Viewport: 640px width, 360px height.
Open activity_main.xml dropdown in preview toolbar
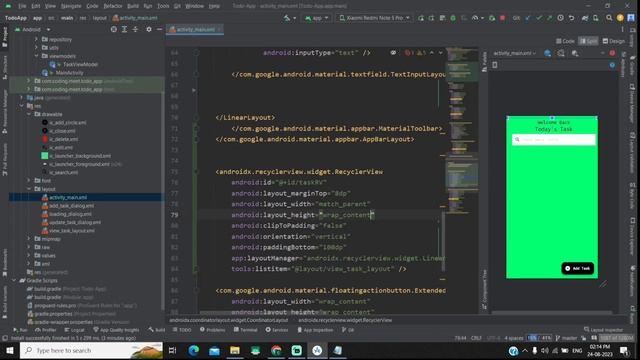coord(514,53)
